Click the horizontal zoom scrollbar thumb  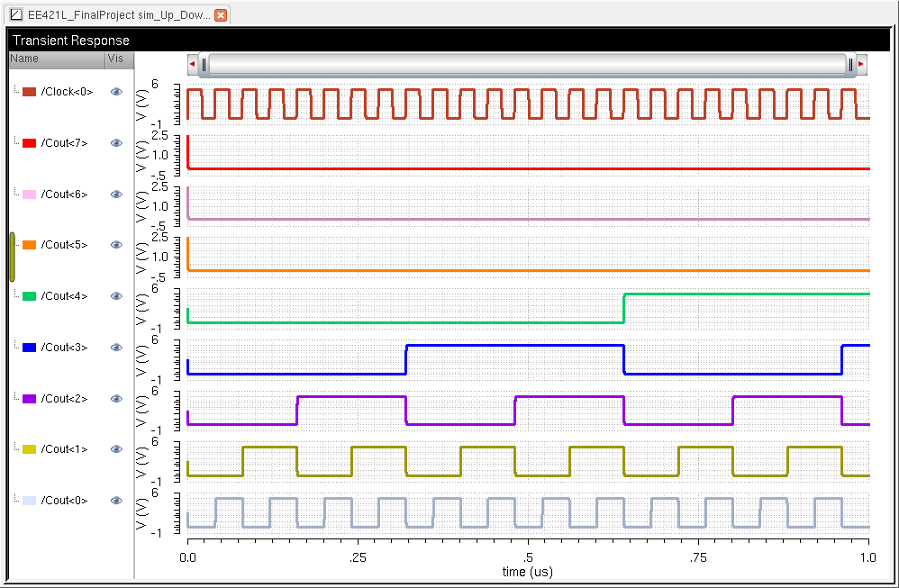(527, 65)
